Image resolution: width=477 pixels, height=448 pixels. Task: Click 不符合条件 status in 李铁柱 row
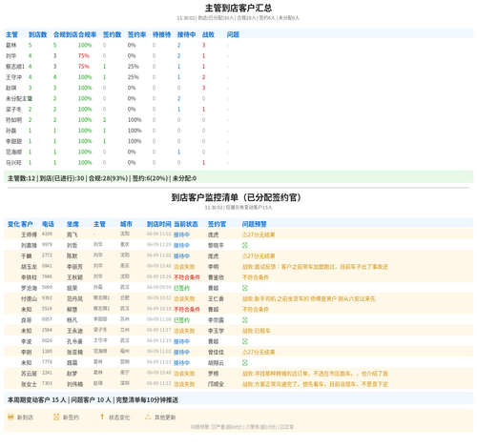tap(187, 277)
